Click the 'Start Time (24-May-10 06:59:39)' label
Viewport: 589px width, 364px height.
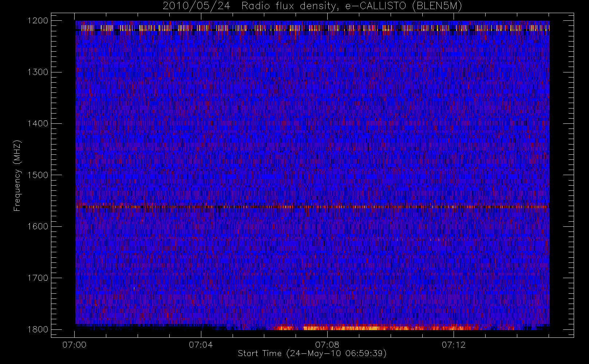312,353
